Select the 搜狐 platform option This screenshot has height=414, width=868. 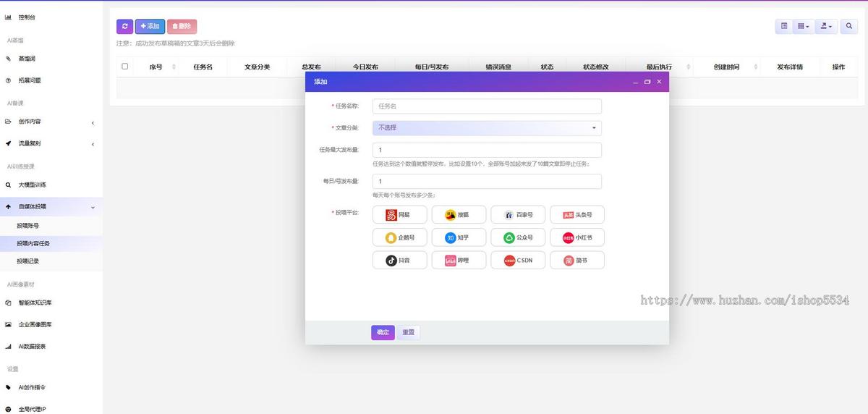pos(459,215)
